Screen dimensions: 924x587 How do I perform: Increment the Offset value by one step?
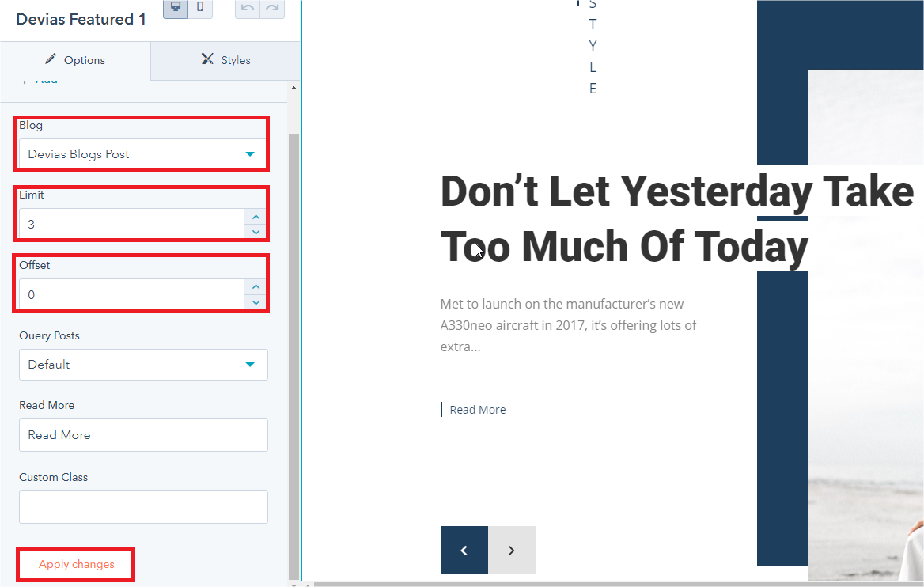point(256,287)
